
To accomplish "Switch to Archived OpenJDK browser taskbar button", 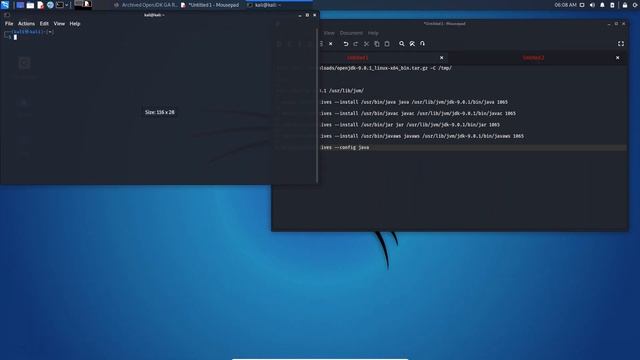I will coord(146,5).
